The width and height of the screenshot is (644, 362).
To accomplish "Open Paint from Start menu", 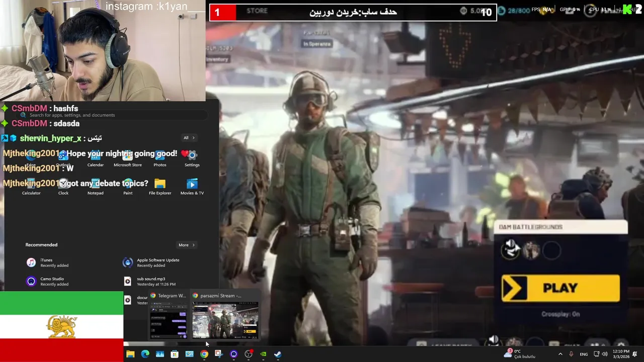I will 128,187.
